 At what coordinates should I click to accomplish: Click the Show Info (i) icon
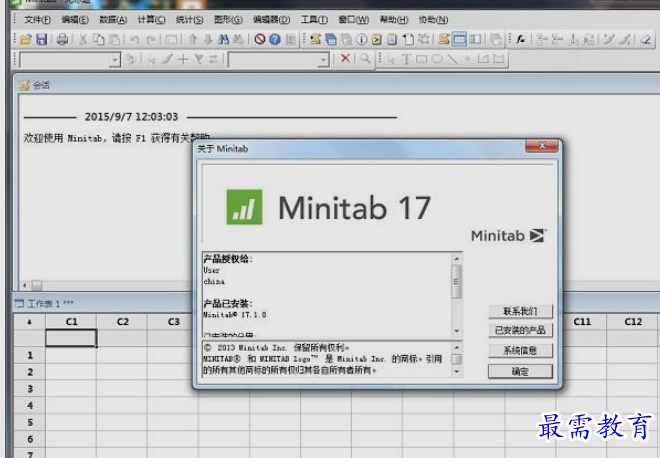pos(361,40)
